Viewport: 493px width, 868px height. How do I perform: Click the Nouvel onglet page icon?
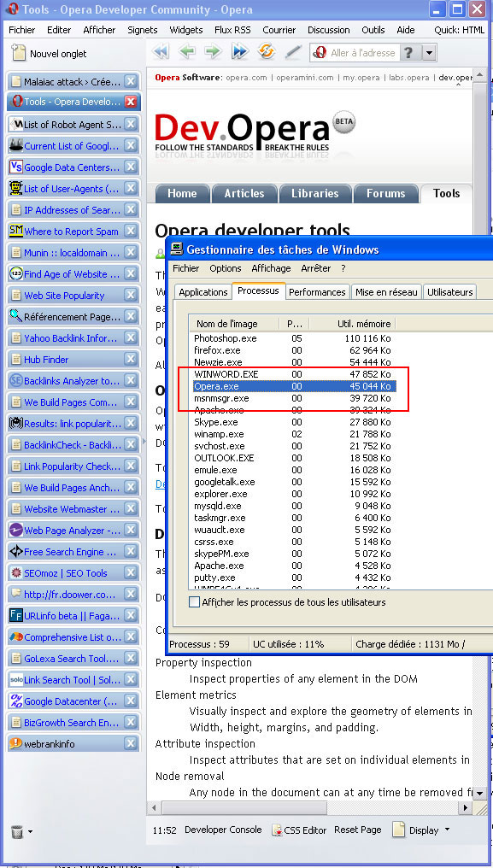pyautogui.click(x=19, y=53)
